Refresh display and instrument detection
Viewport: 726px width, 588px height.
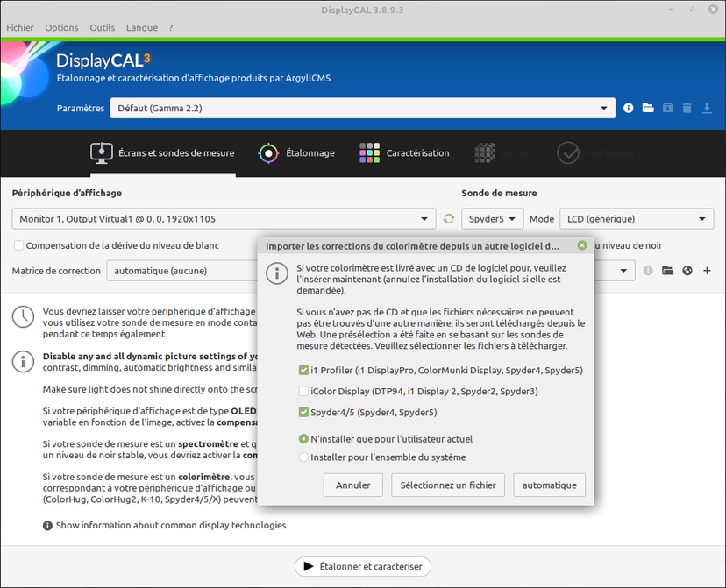coord(449,219)
